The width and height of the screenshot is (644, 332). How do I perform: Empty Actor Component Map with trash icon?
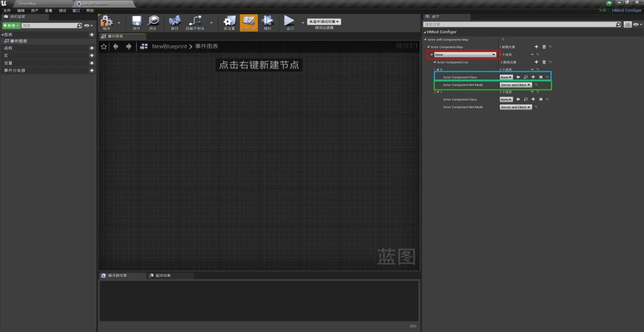coord(544,47)
